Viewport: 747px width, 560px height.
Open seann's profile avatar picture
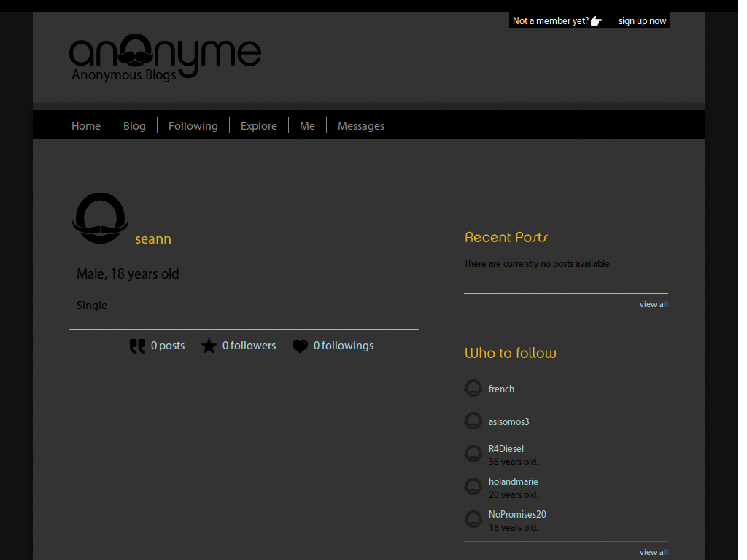pyautogui.click(x=100, y=218)
